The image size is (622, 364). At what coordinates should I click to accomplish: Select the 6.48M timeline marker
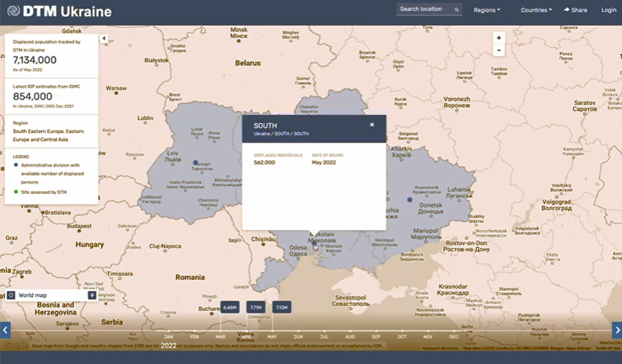(230, 307)
